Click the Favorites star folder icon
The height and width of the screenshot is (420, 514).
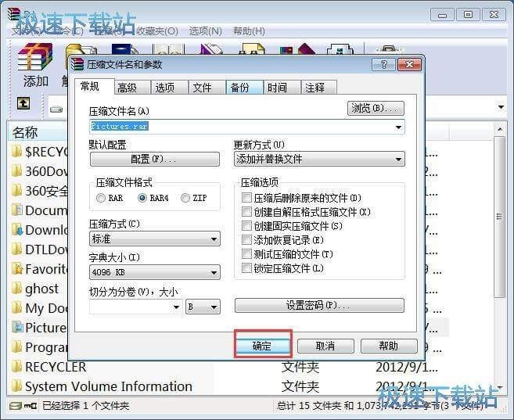(x=16, y=268)
